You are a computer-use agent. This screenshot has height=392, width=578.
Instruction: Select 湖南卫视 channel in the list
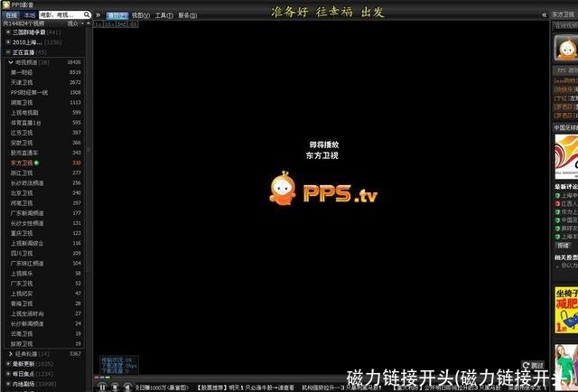coord(23,102)
